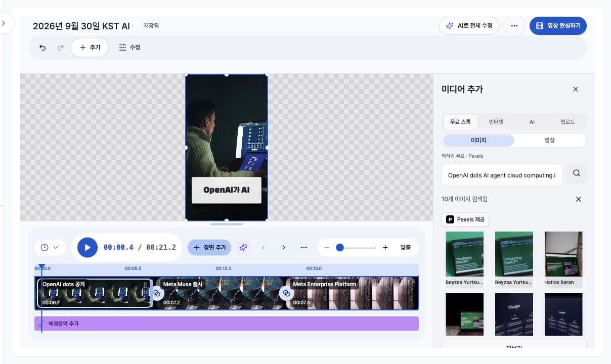Image resolution: width=611 pixels, height=364 pixels.
Task: Open the 수정 edit settings
Action: pyautogui.click(x=129, y=48)
